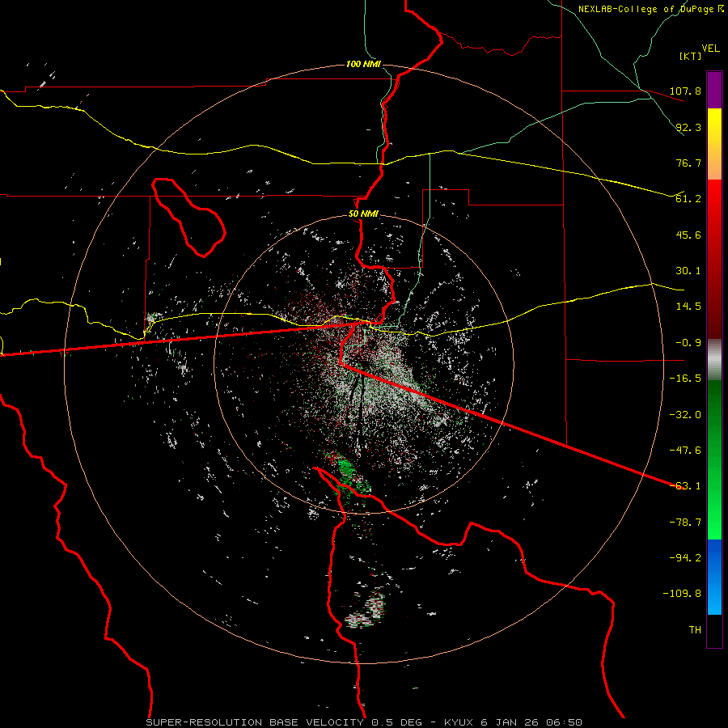
Task: Click the purple segment of color bar
Action: [714, 90]
